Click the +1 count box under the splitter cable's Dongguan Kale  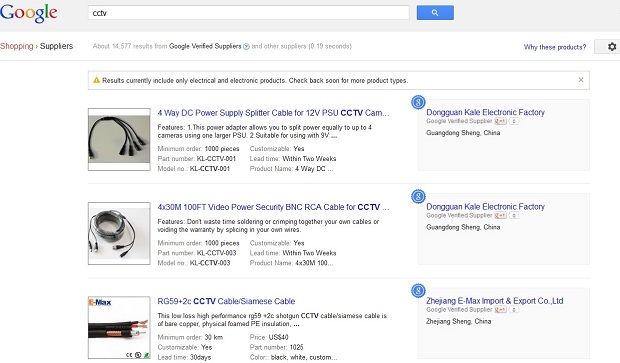514,121
